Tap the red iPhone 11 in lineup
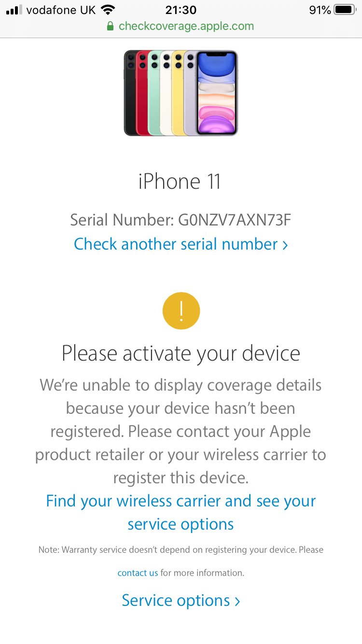Image resolution: width=362 pixels, height=644 pixels. coord(142,93)
